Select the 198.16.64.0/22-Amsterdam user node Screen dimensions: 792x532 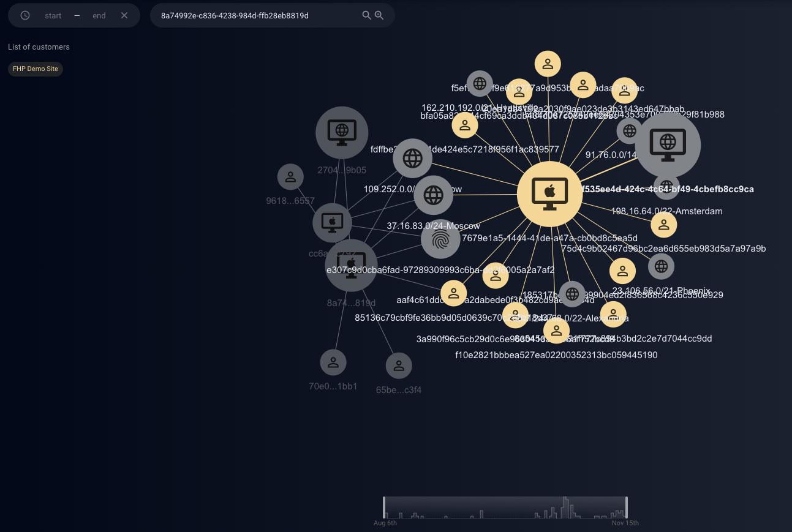click(663, 225)
